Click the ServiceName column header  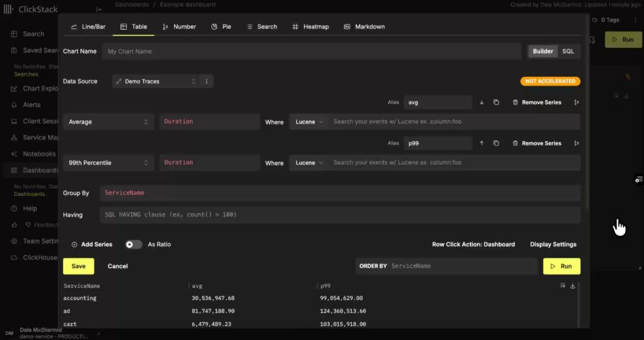tap(82, 286)
